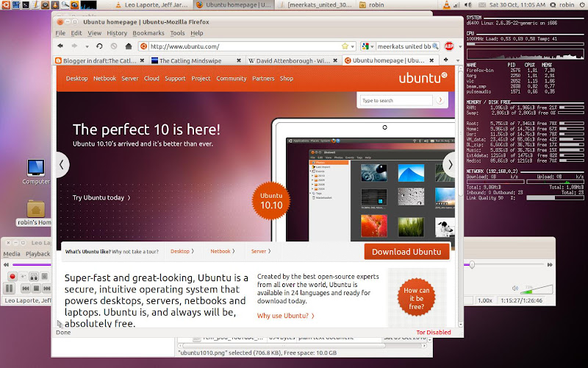Click the Ubuntu site favicon in address bar
The width and height of the screenshot is (588, 368).
pos(143,46)
